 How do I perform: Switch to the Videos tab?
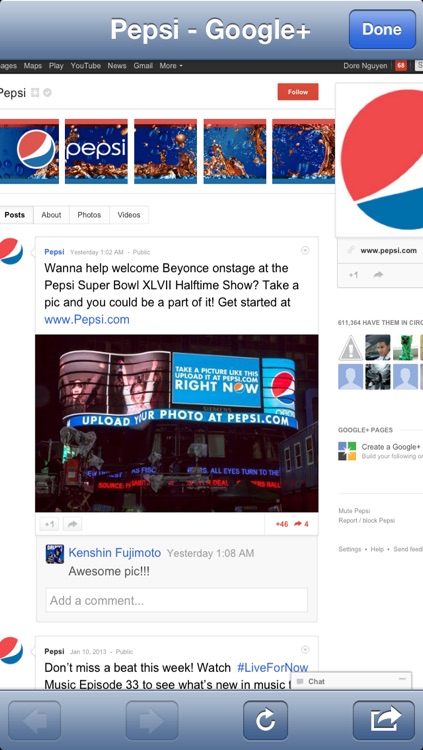(x=129, y=215)
